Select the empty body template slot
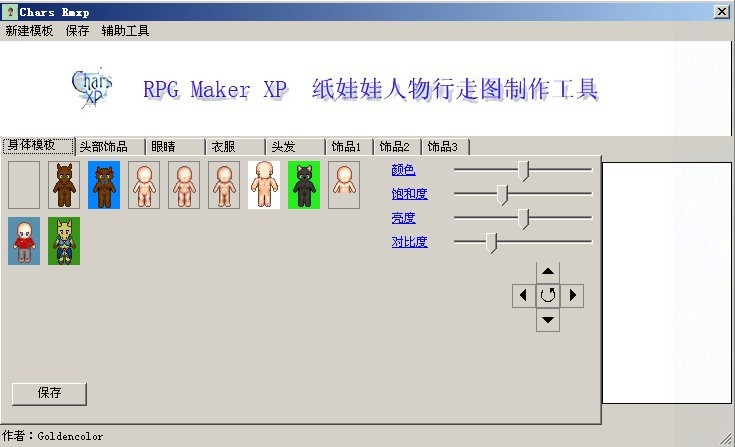The height and width of the screenshot is (447, 735). pos(24,185)
